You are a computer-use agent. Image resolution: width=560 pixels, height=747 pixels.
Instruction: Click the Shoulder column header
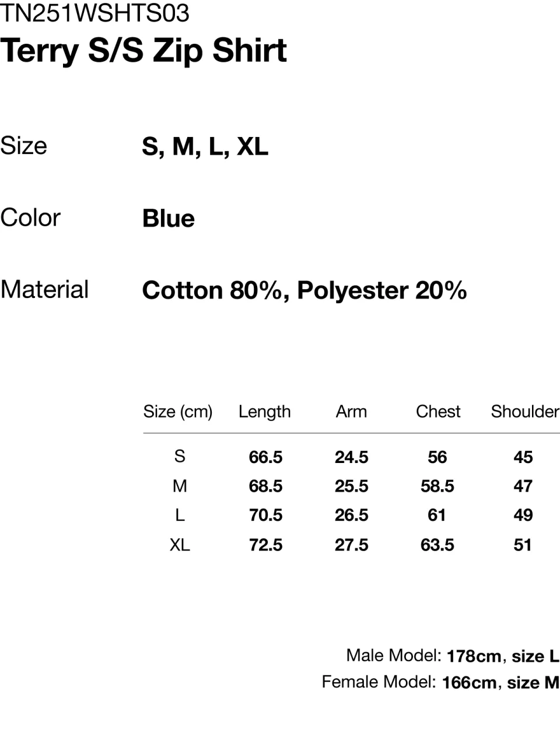pyautogui.click(x=525, y=412)
